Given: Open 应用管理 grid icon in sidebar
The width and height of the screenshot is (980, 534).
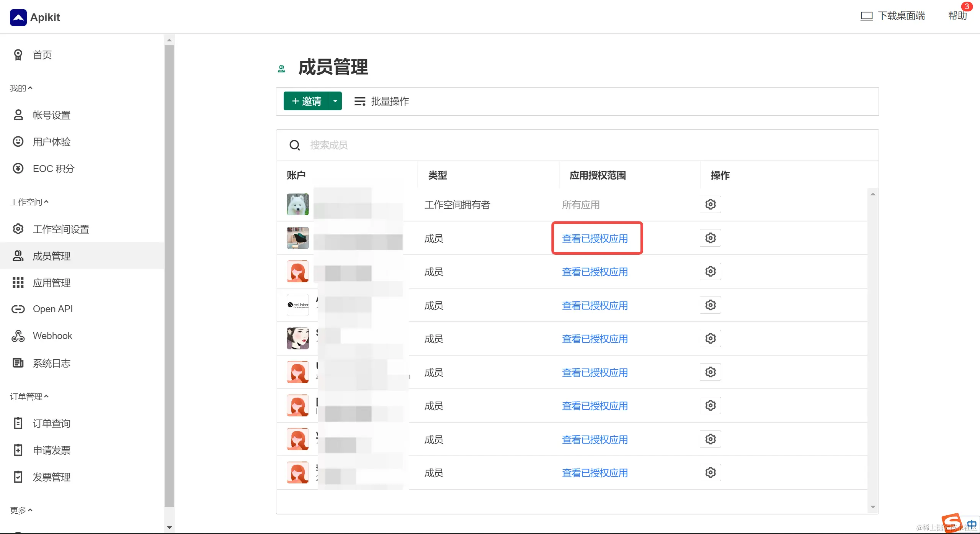Looking at the screenshot, I should [x=18, y=283].
